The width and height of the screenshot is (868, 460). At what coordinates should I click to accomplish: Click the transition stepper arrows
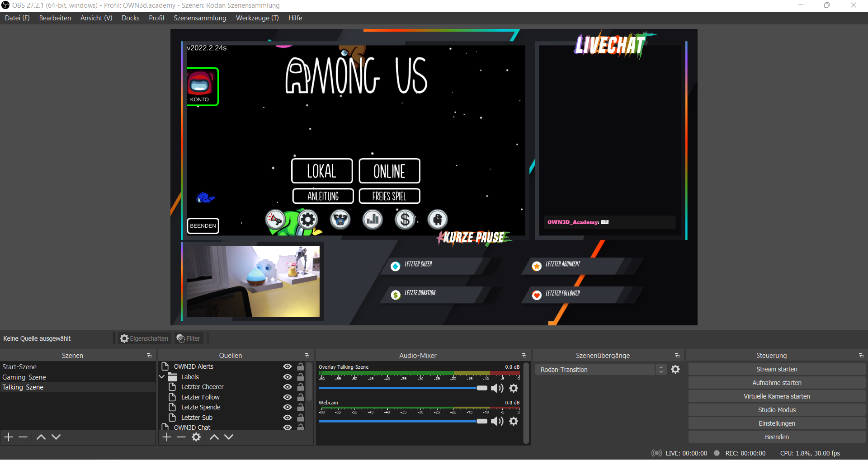point(661,369)
